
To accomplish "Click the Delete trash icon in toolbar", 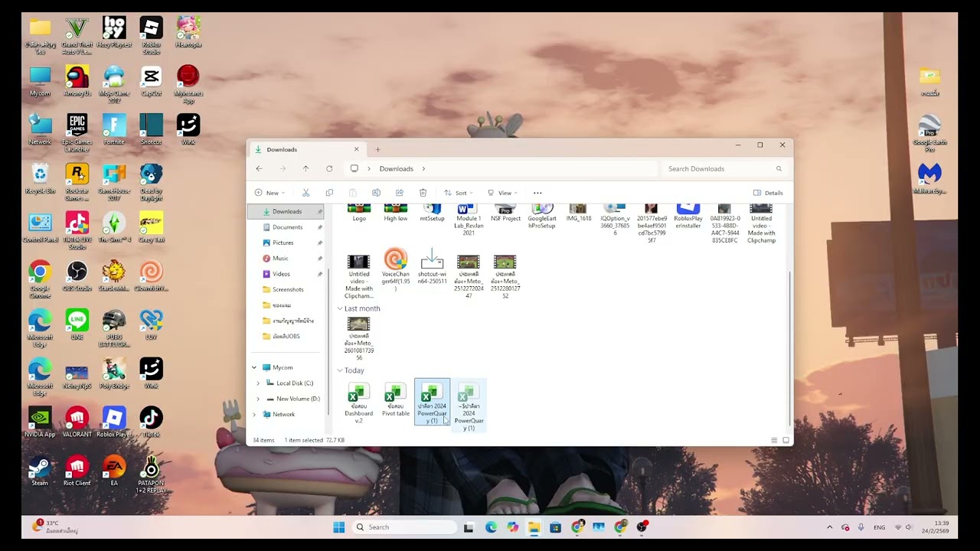I will pyautogui.click(x=423, y=193).
